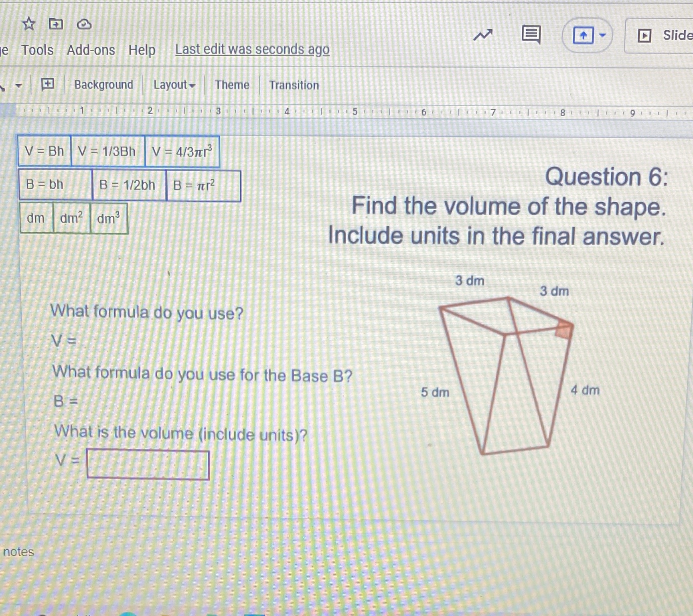Click 'Include units in the final answer.' text
This screenshot has height=616, width=693.
496,235
